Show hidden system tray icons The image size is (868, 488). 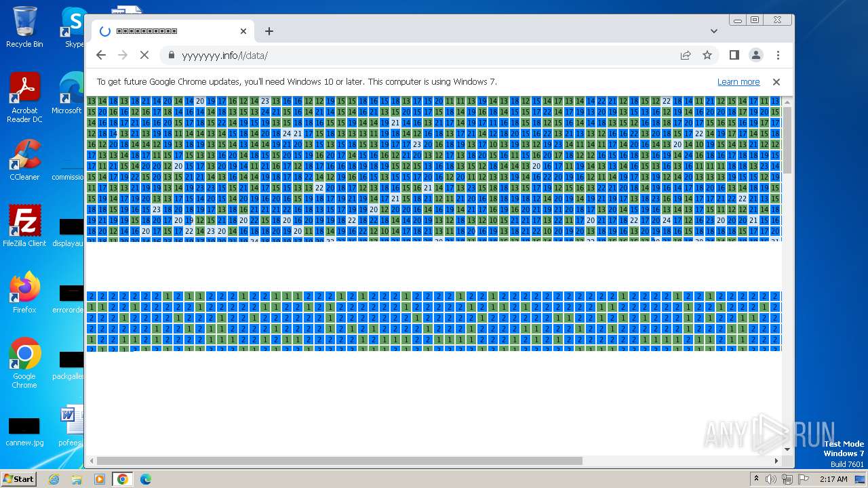click(756, 479)
